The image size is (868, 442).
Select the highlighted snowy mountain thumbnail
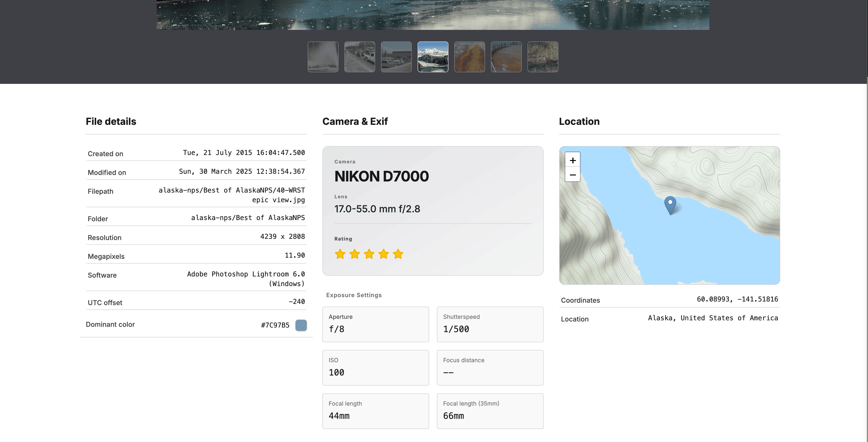click(433, 57)
